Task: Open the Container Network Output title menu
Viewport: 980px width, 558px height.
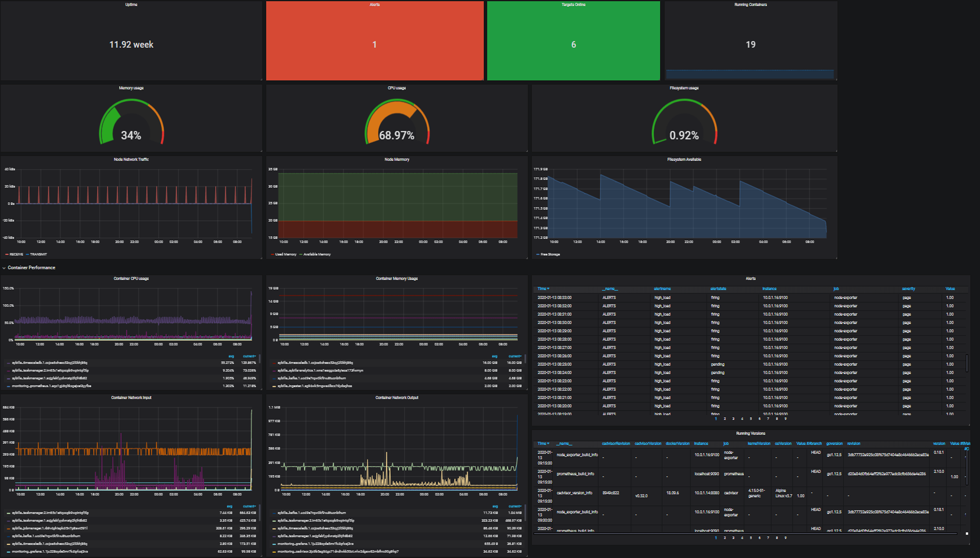Action: coord(397,398)
